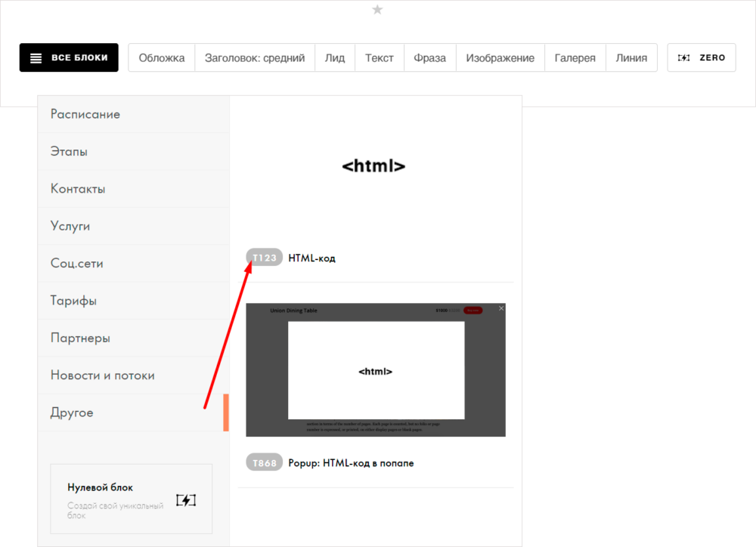Click the lightning icon in Нулевой блок card
The height and width of the screenshot is (547, 756).
click(x=186, y=500)
